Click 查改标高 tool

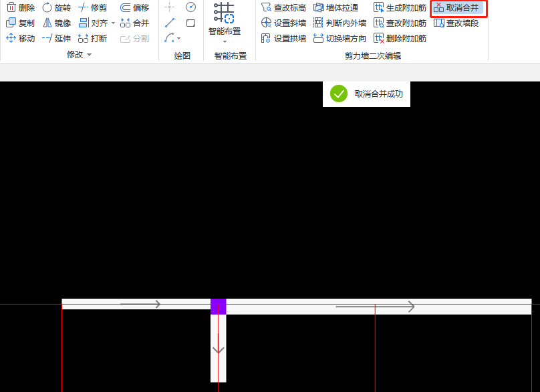point(283,7)
